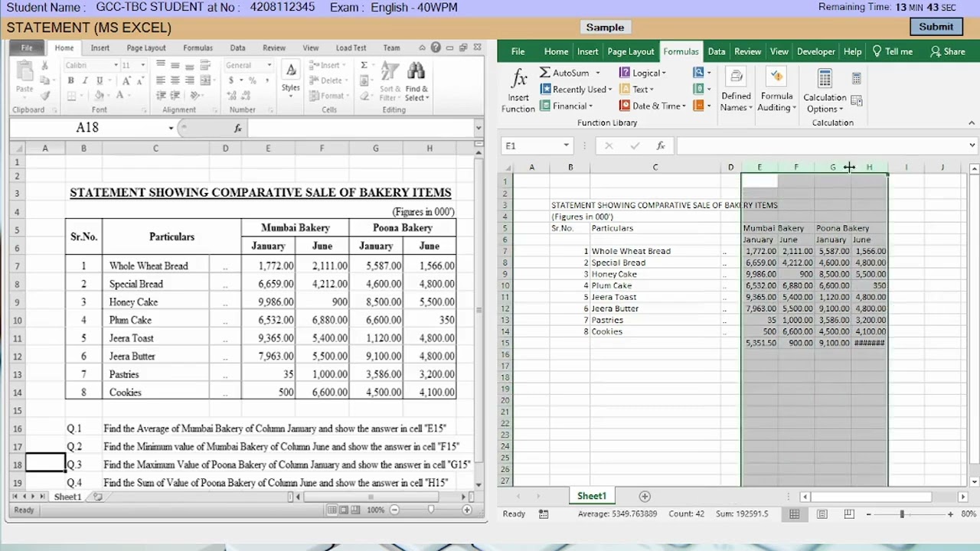Open the name box dropdown arrow beside E1
This screenshot has height=551, width=980.
click(x=566, y=145)
